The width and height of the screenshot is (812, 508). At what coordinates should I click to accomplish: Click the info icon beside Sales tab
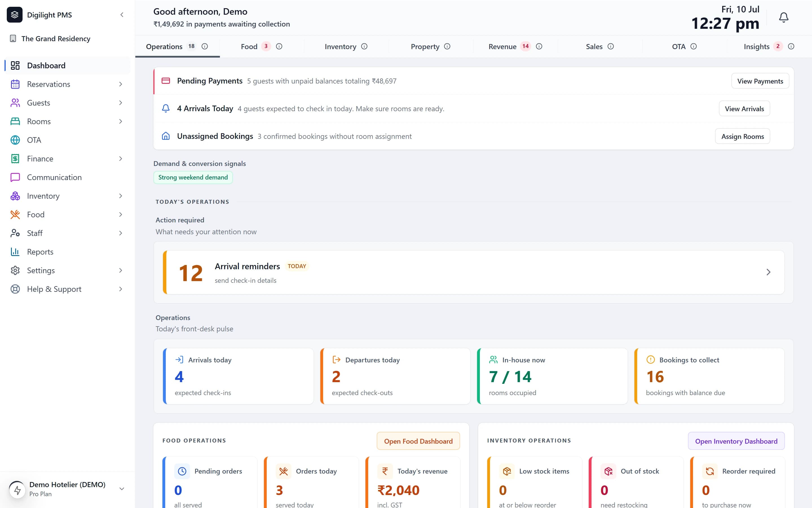(611, 46)
